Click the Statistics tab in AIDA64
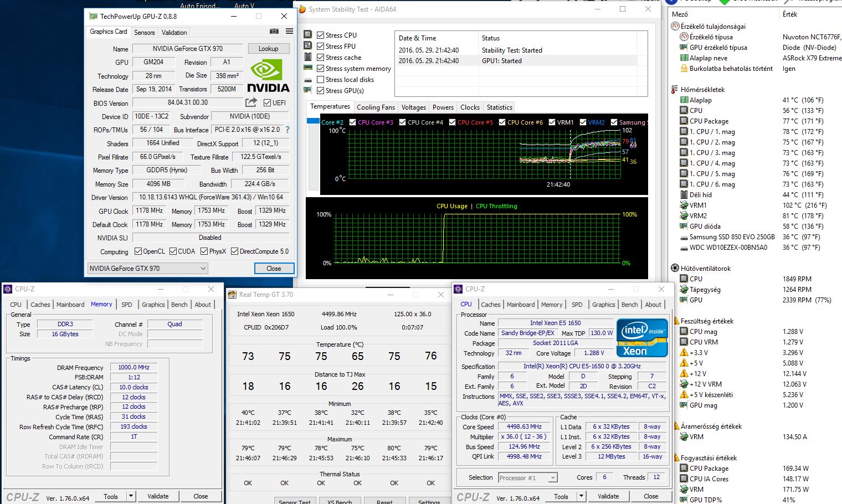The image size is (842, 504). 499,107
